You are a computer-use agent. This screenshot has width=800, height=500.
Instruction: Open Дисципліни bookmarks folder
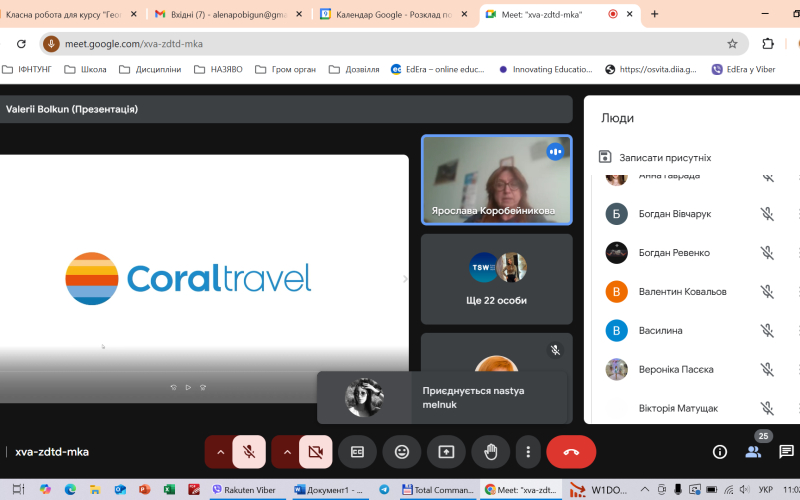click(150, 69)
